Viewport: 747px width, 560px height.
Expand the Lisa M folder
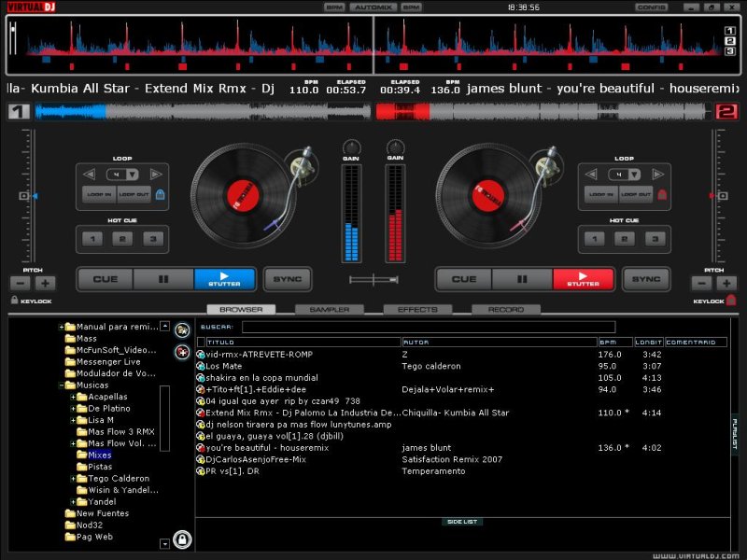click(x=73, y=420)
